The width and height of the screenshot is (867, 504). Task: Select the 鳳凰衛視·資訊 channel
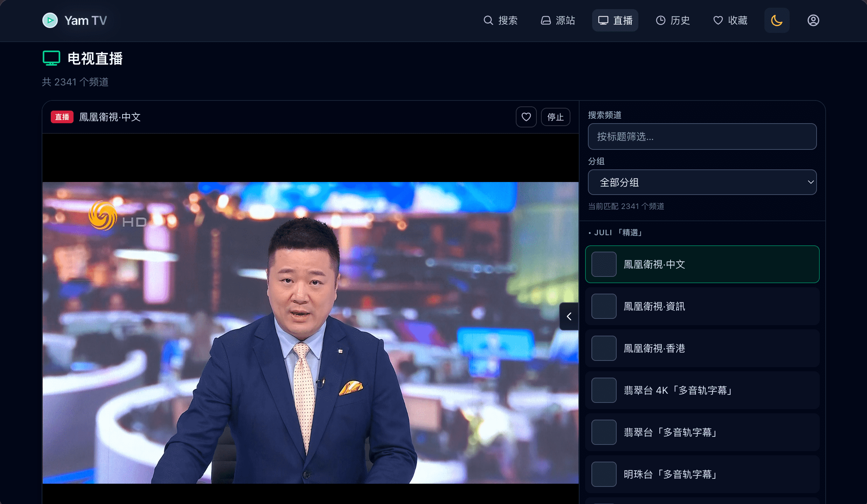coord(702,306)
